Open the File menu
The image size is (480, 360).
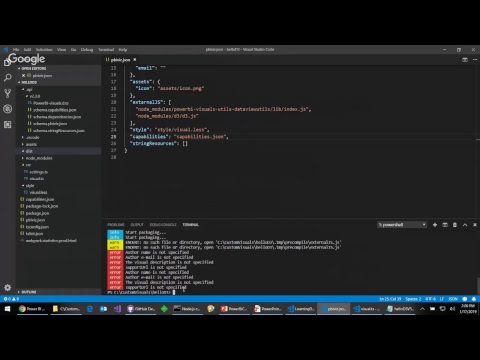[x=16, y=50]
